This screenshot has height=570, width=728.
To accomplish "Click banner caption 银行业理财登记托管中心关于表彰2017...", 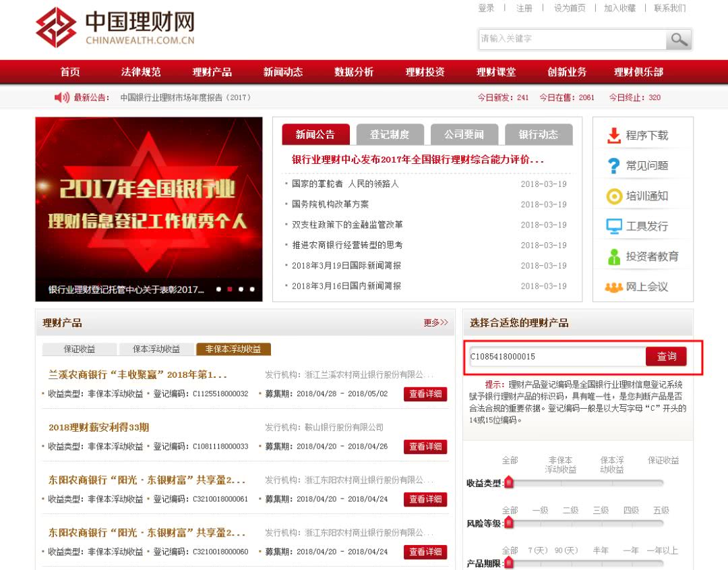I will click(126, 290).
